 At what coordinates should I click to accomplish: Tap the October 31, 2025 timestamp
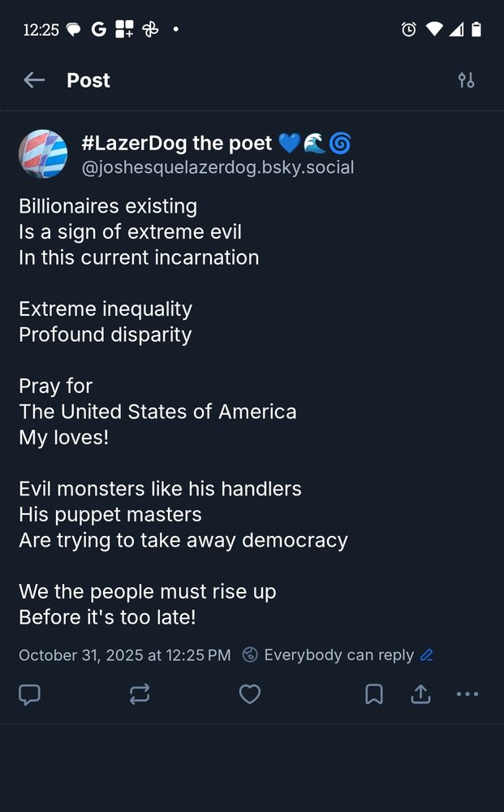click(124, 654)
